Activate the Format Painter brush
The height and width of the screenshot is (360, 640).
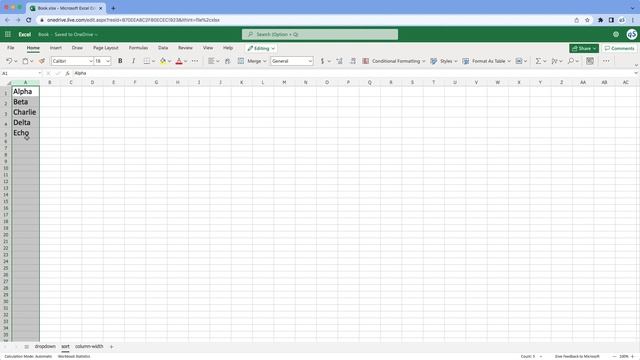tap(42, 61)
